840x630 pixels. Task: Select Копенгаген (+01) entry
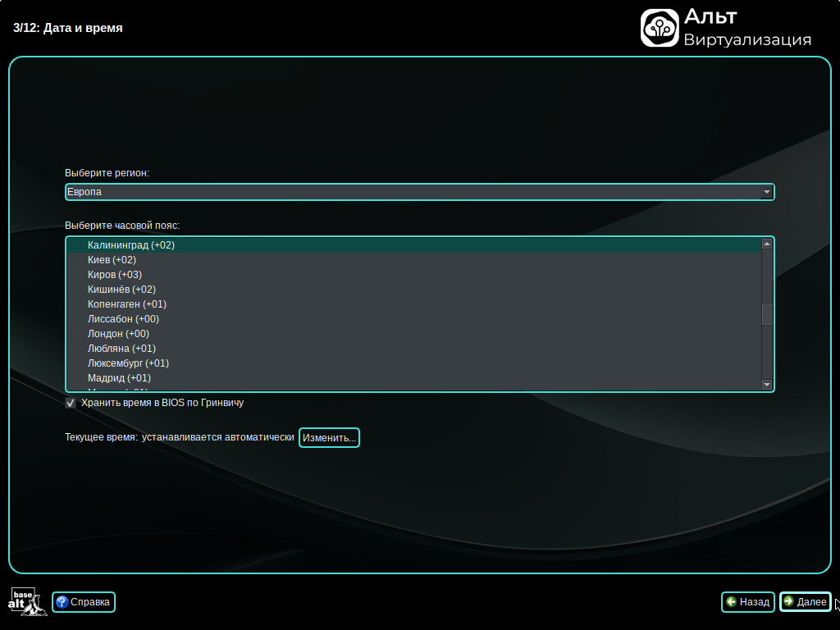click(127, 304)
